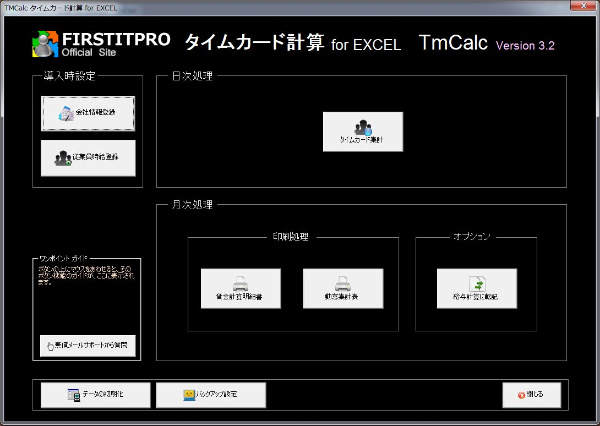
Task: Click the '導入時設定' group label
Action: (x=69, y=76)
